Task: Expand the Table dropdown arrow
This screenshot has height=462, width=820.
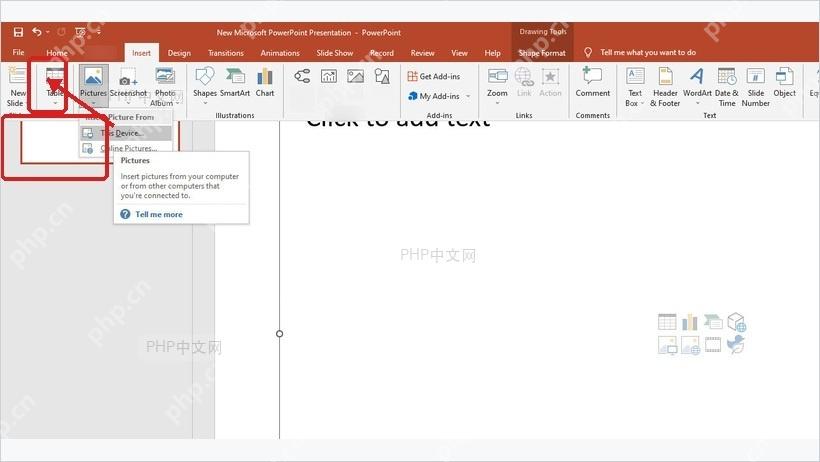Action: coord(55,103)
